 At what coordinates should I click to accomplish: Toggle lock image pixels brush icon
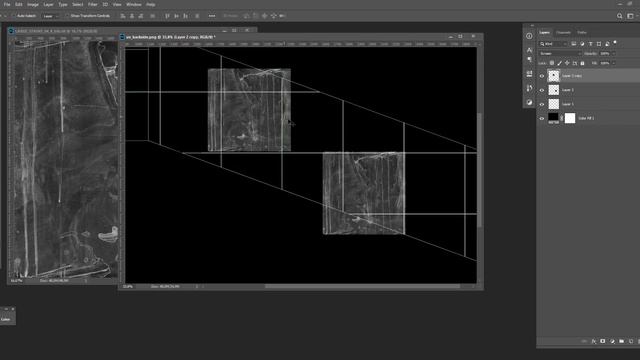click(x=560, y=63)
